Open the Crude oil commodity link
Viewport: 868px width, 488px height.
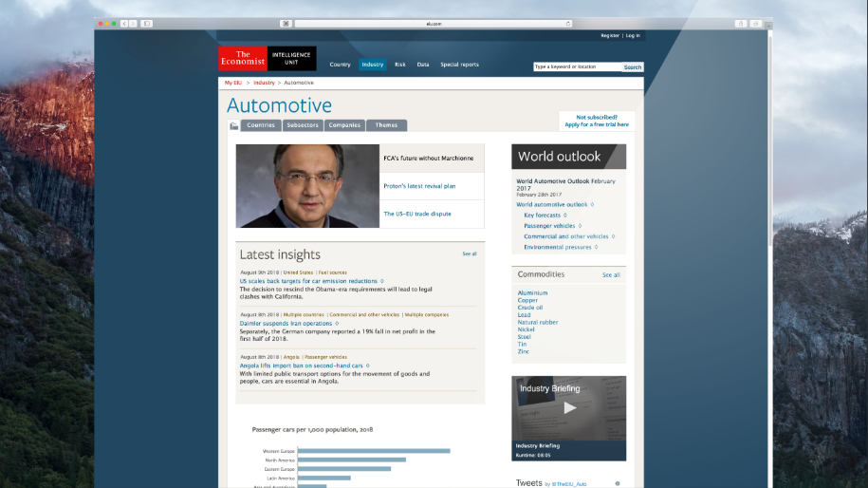pos(530,308)
